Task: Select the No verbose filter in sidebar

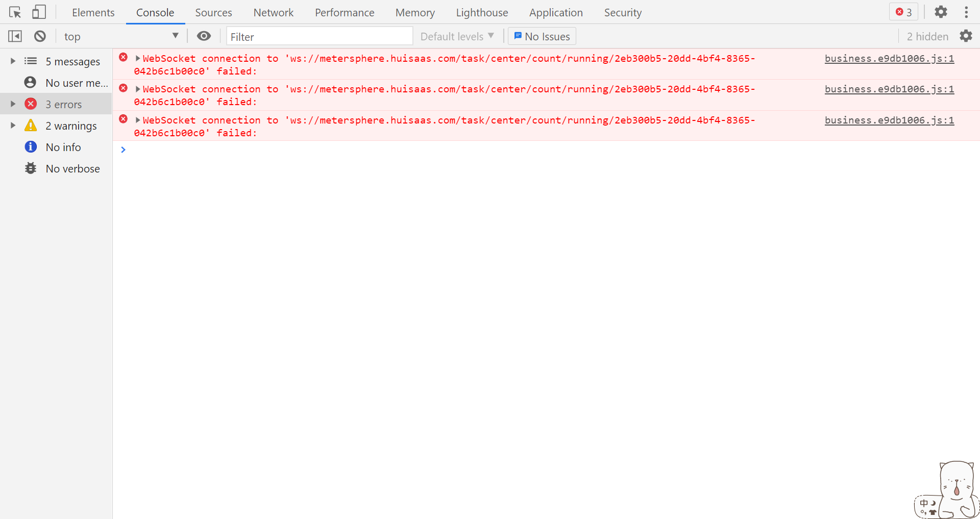Action: (73, 168)
